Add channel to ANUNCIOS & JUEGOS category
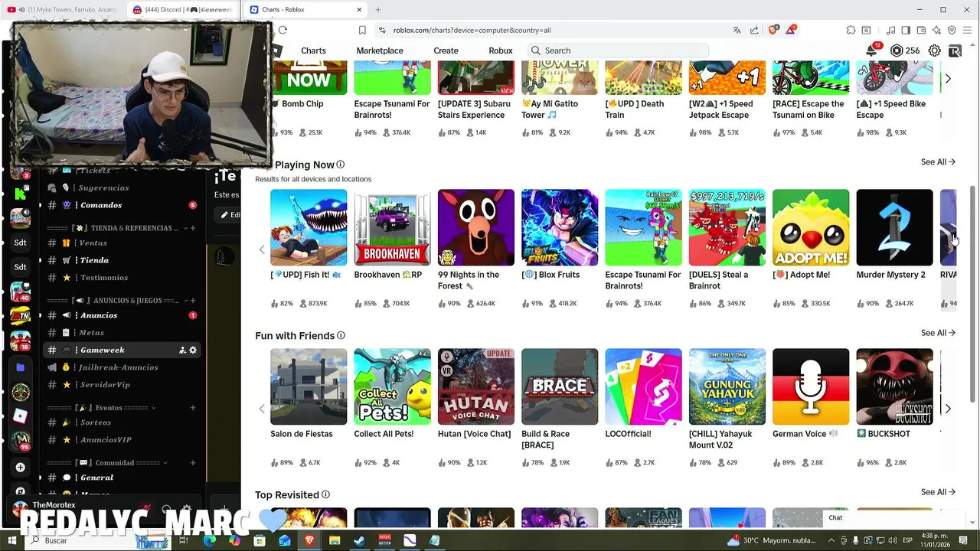Viewport: 980px width, 551px height. coord(193,301)
